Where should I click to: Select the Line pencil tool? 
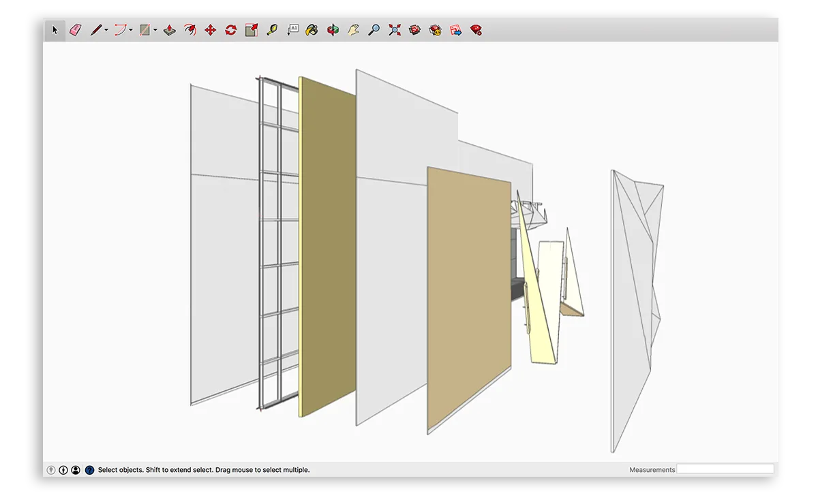click(96, 30)
